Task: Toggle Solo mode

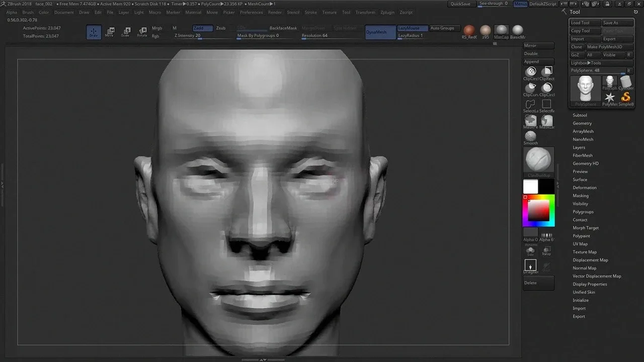Action: 530,250
